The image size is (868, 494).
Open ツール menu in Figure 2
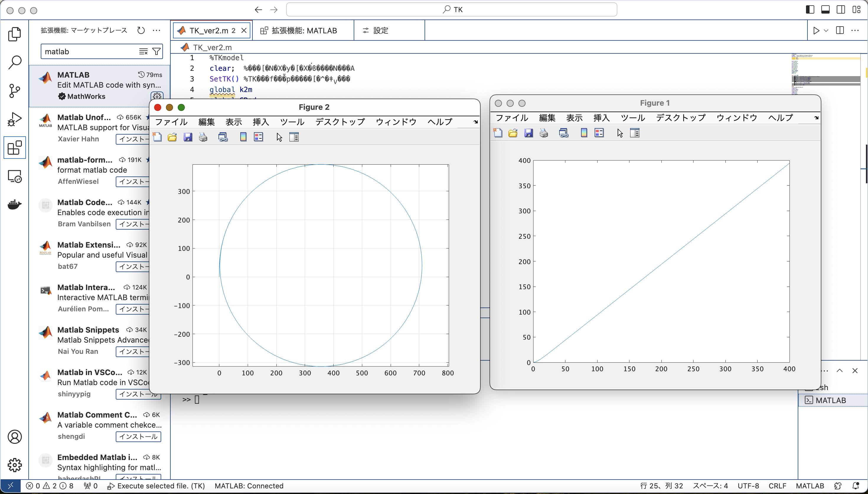(x=292, y=122)
